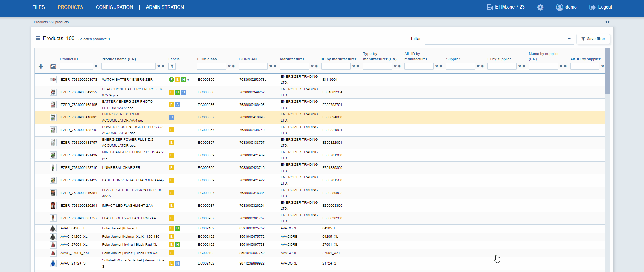The width and height of the screenshot is (644, 272).
Task: Open the PRODUCTS menu
Action: (70, 7)
